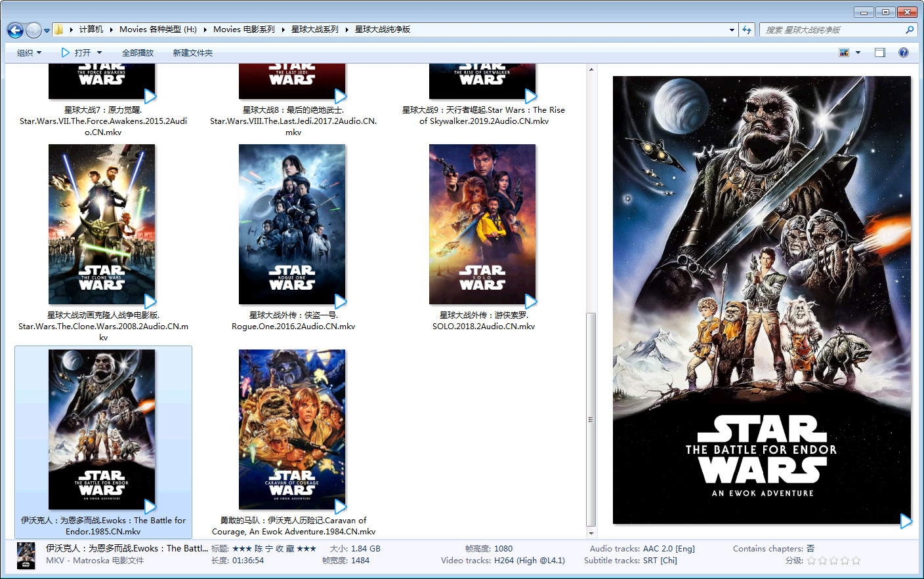The width and height of the screenshot is (924, 579).
Task: Open the Help question mark icon
Action: tap(904, 52)
